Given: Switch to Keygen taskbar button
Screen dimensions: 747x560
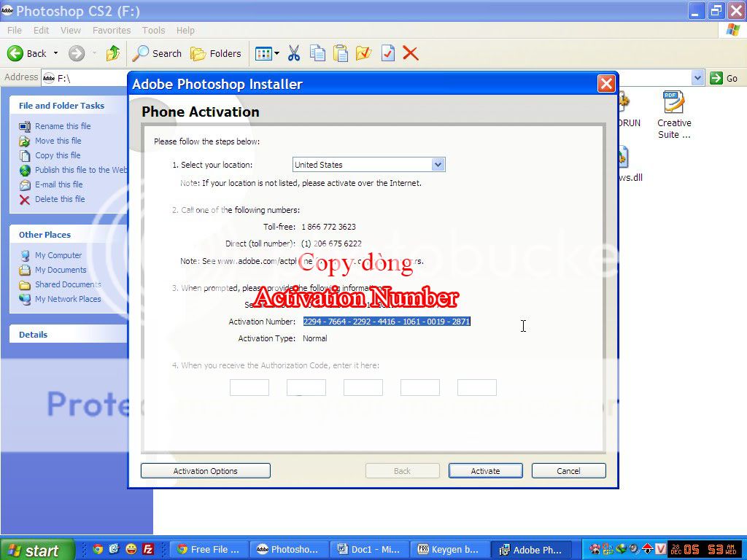Looking at the screenshot, I should click(x=450, y=550).
